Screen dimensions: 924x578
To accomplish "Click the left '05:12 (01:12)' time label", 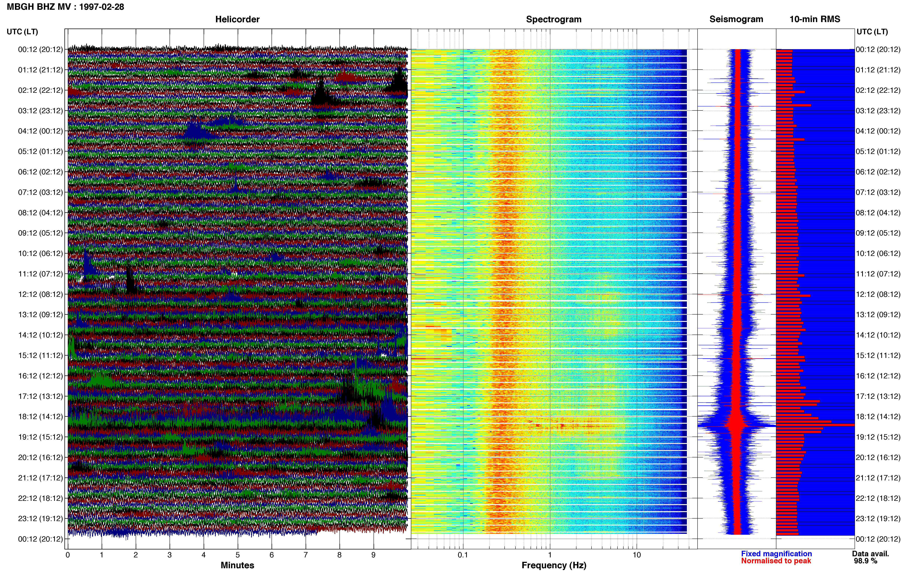I will [41, 151].
